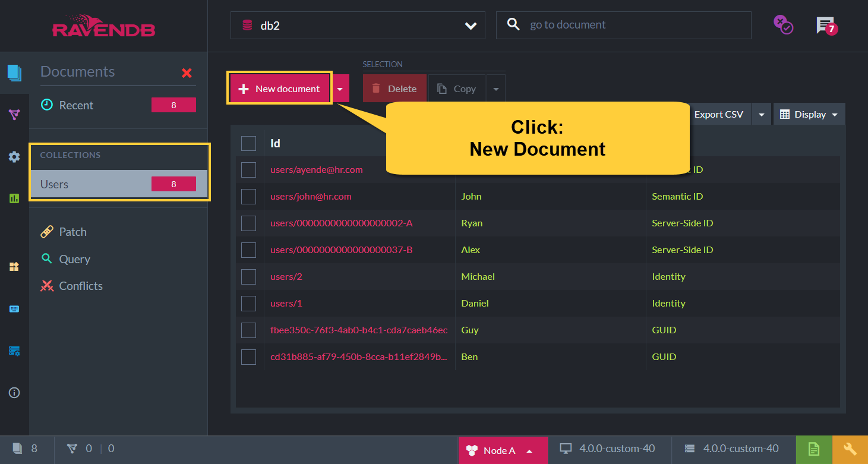Click the Semantic ID cell in John's row
The height and width of the screenshot is (464, 868).
coord(677,196)
